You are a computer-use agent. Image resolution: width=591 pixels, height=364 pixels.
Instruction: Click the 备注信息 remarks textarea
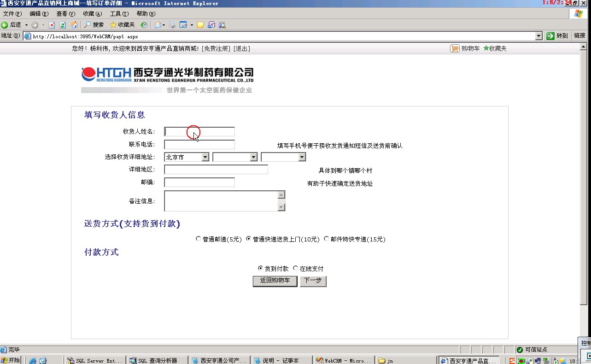(225, 201)
